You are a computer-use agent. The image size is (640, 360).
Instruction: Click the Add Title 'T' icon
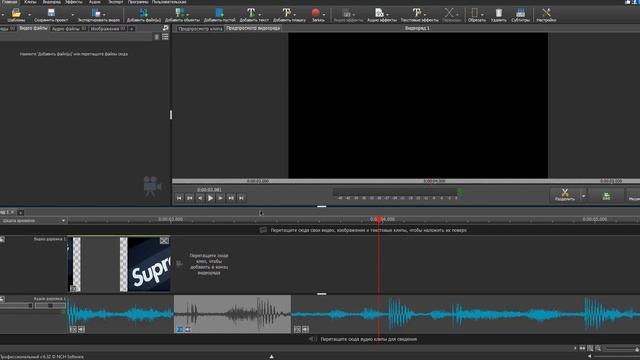(x=287, y=13)
